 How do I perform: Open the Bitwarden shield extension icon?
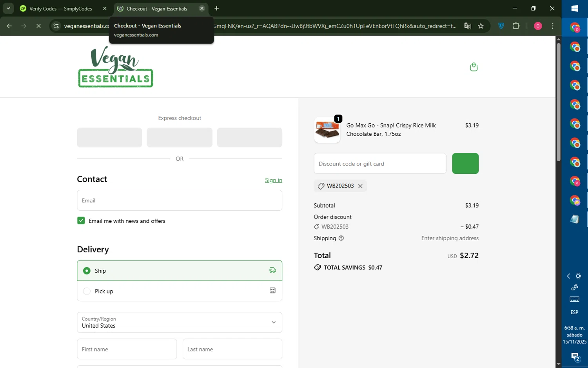click(x=501, y=26)
